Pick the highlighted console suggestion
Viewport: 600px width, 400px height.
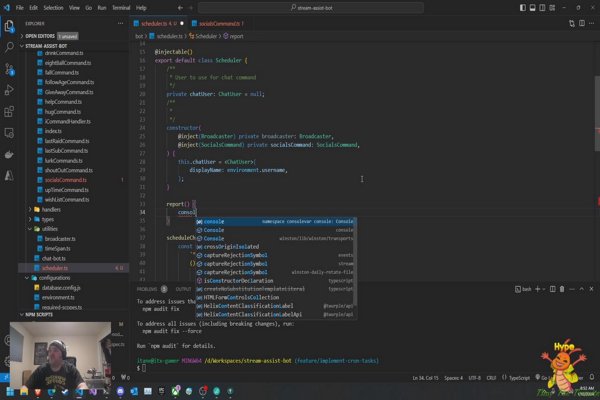276,222
